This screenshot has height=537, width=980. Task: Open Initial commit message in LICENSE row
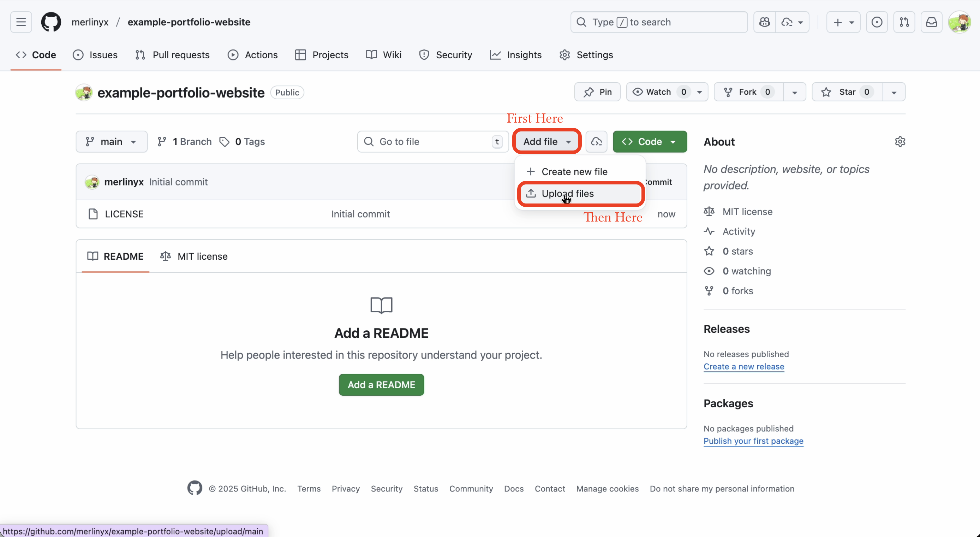(360, 214)
